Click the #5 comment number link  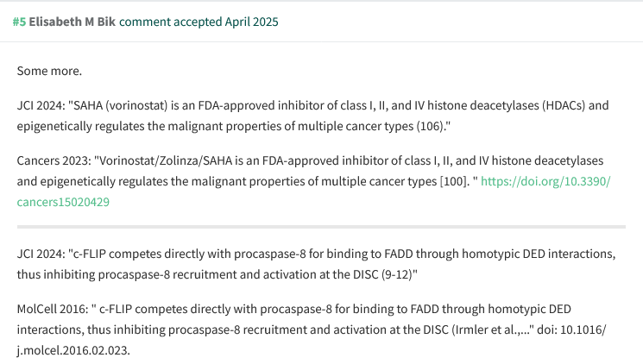tap(19, 22)
